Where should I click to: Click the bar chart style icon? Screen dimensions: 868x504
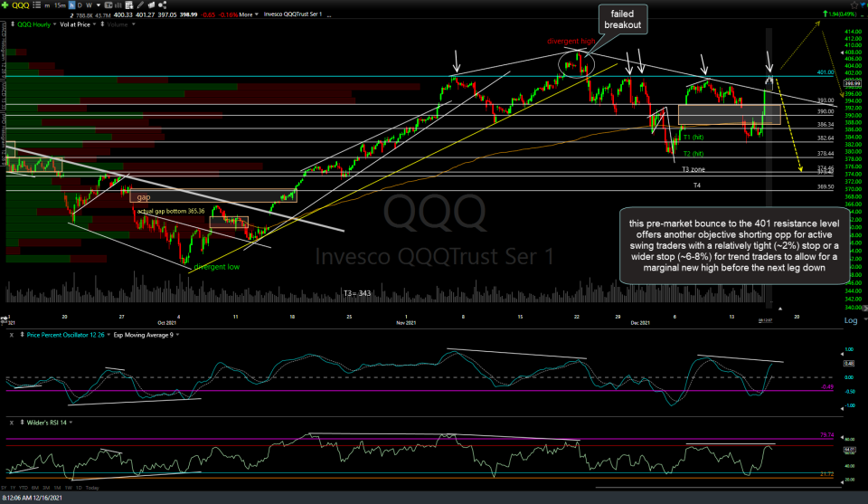click(x=118, y=5)
